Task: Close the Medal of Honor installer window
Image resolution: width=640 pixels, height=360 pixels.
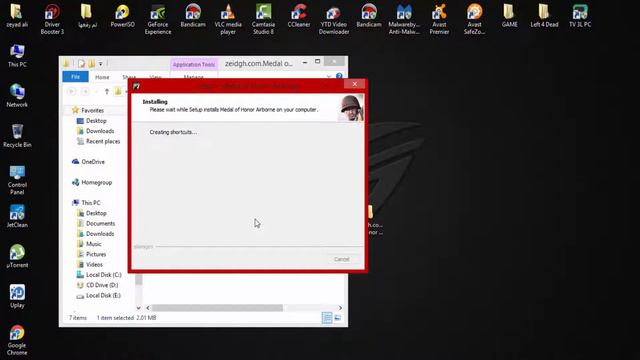Action: 355,84
